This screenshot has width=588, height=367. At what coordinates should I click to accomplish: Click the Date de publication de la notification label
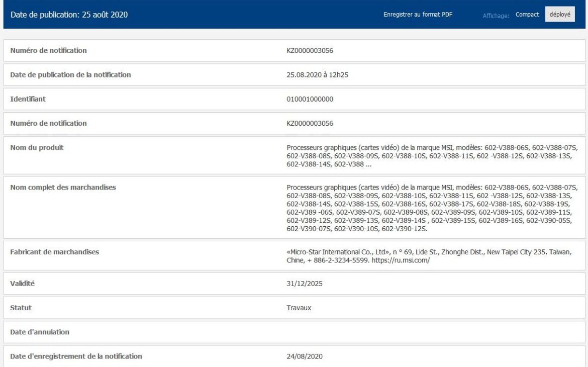coord(70,75)
